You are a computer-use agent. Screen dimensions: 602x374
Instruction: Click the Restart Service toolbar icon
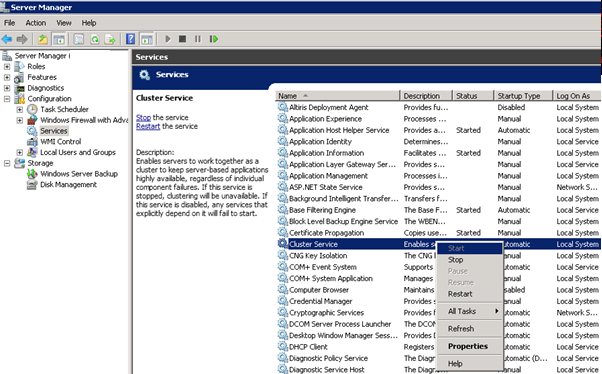click(x=214, y=39)
